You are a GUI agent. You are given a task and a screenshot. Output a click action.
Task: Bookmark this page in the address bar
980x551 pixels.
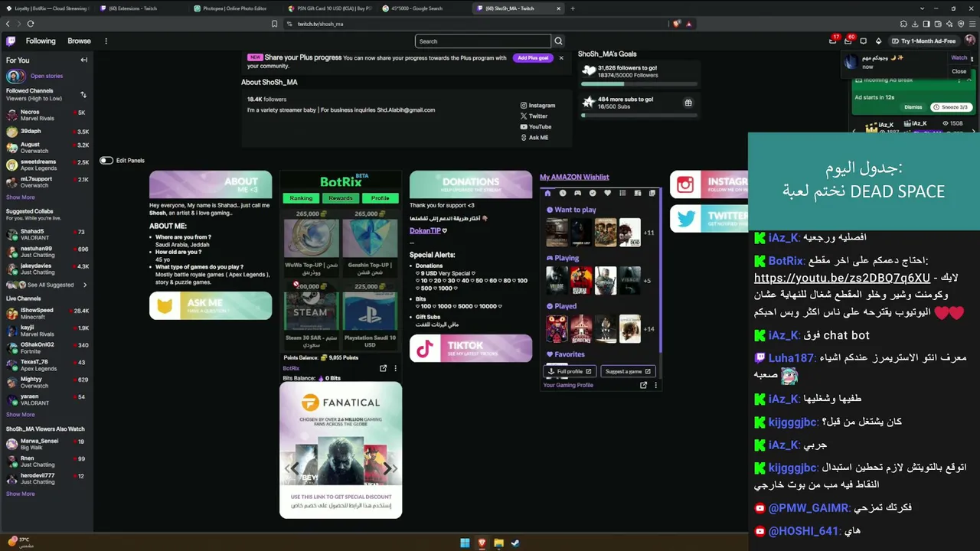point(274,24)
